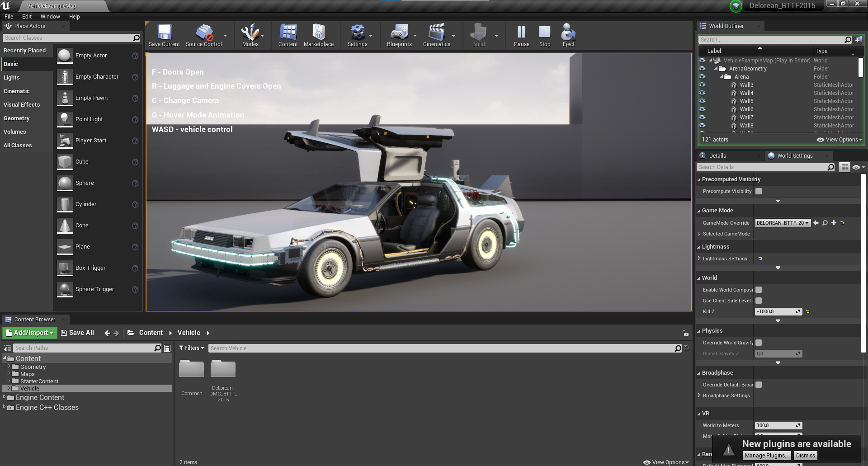The image size is (868, 466).
Task: Toggle visibility of ArenaGeometry folder
Action: [702, 68]
